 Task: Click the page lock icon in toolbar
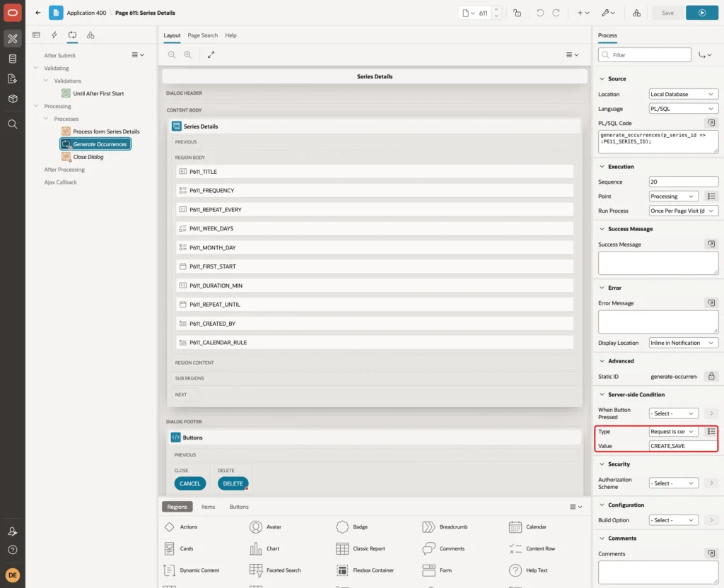point(517,13)
